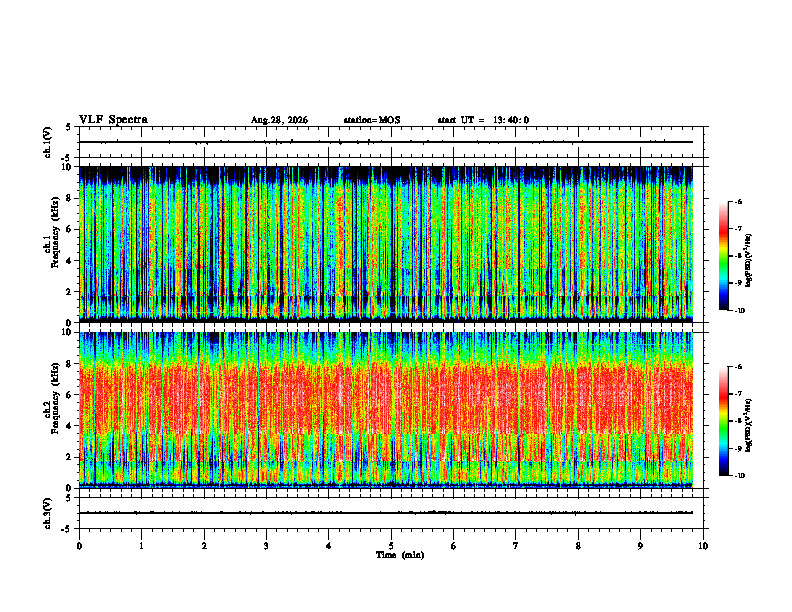
Task: Select the ch.1 Frequency (kHz) axis label
Action: click(x=52, y=244)
